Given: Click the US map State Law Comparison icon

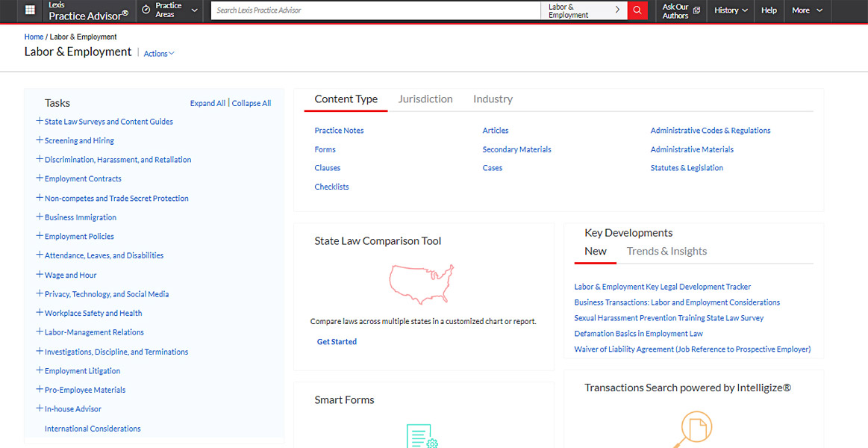Looking at the screenshot, I should 421,283.
